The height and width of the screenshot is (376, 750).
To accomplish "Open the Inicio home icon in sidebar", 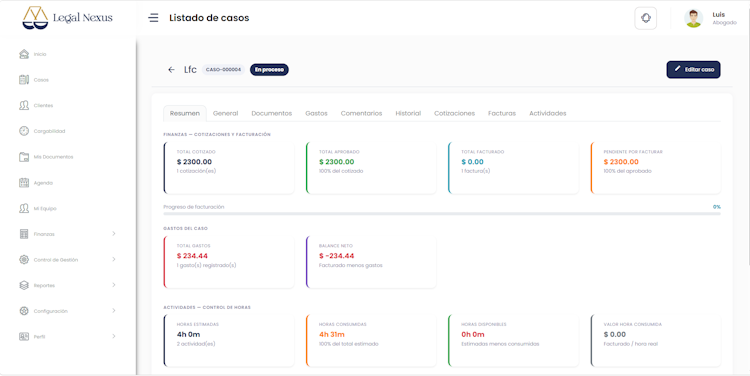I will pyautogui.click(x=24, y=54).
